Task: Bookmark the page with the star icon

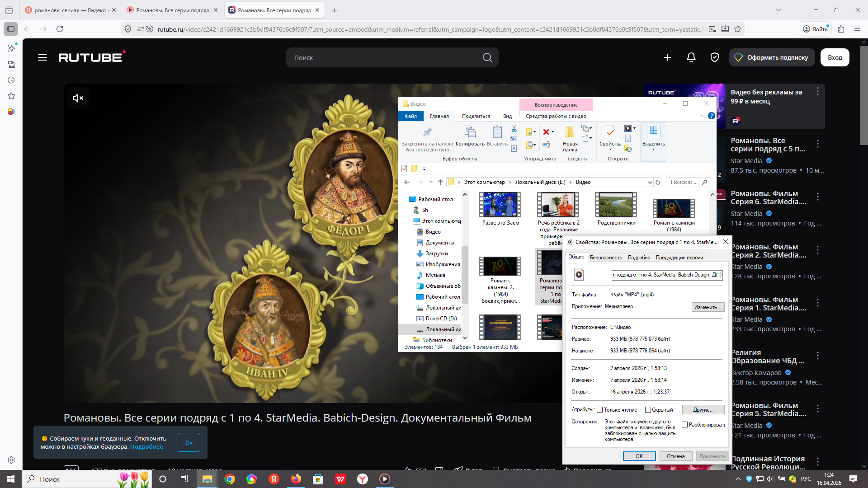Action: click(x=738, y=29)
